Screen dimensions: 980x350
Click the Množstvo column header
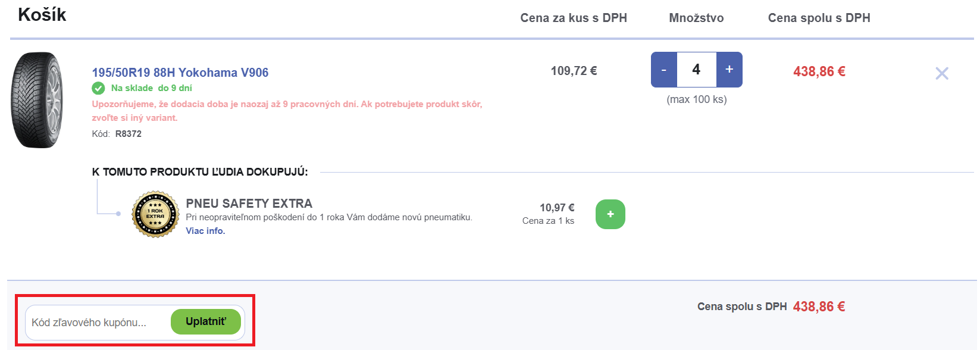[696, 18]
